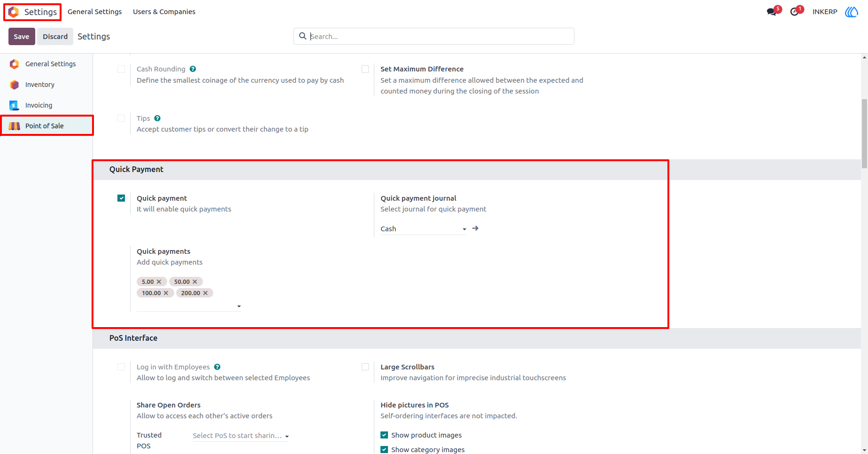Click the search magnifier icon
The image size is (868, 454).
coord(302,36)
